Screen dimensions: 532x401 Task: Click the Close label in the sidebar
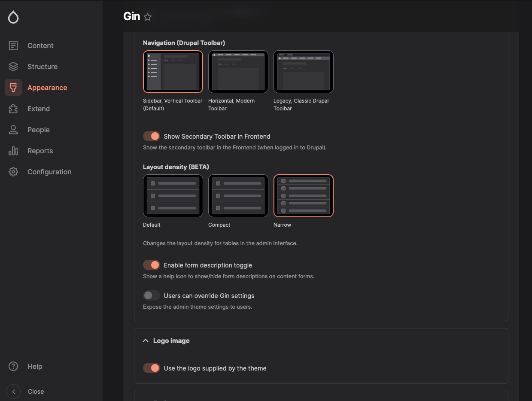[x=36, y=392]
